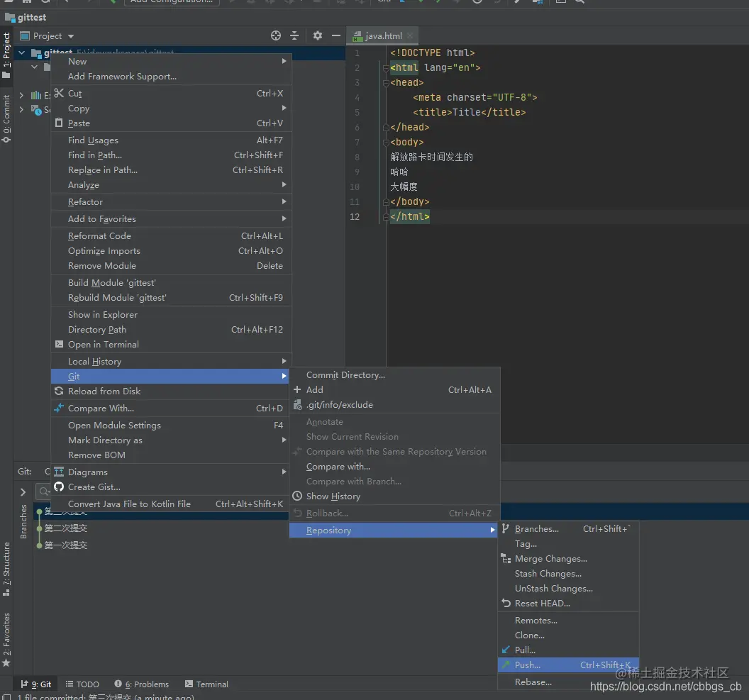This screenshot has width=749, height=700.
Task: Click the Git log search field
Action: (x=43, y=491)
